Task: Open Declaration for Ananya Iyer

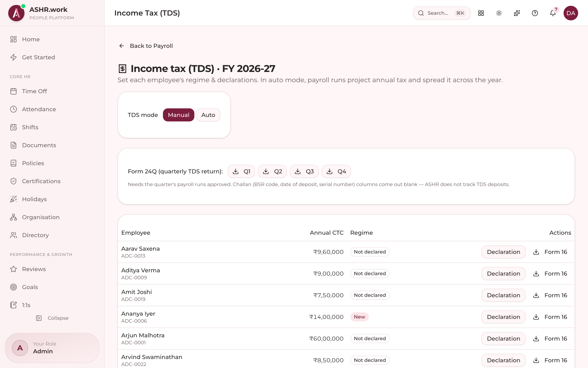Action: 503,317
